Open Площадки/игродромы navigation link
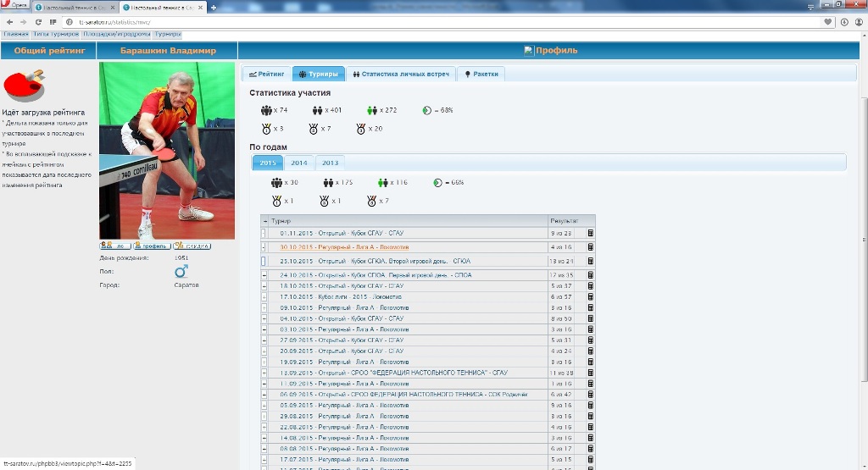Screen dimensions: 868x470 click(116, 34)
